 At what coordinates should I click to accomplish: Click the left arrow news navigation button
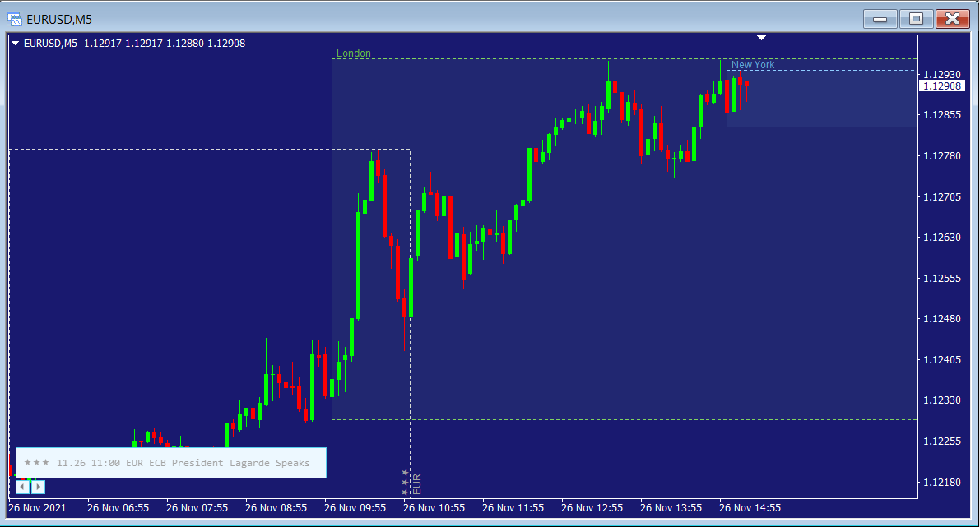[23, 487]
